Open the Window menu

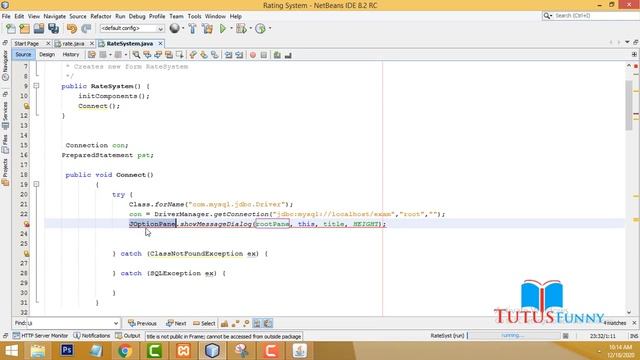click(x=215, y=16)
